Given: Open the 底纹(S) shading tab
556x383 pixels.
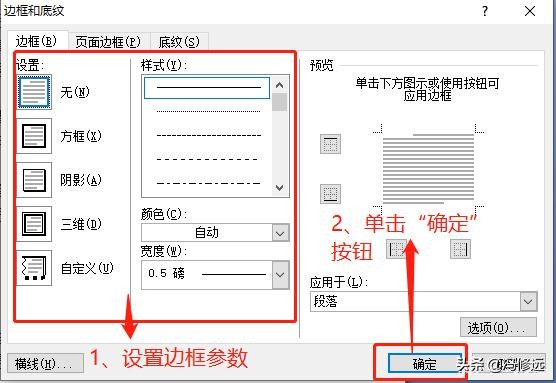Looking at the screenshot, I should click(x=179, y=42).
